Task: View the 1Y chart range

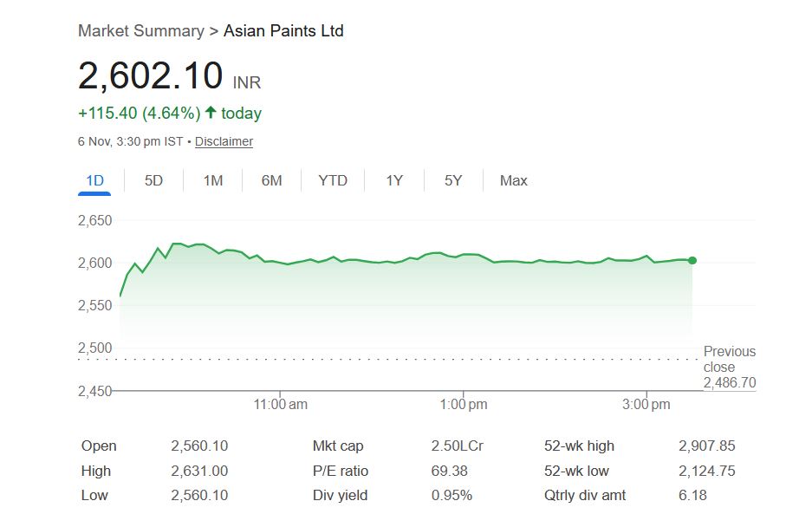Action: [394, 180]
